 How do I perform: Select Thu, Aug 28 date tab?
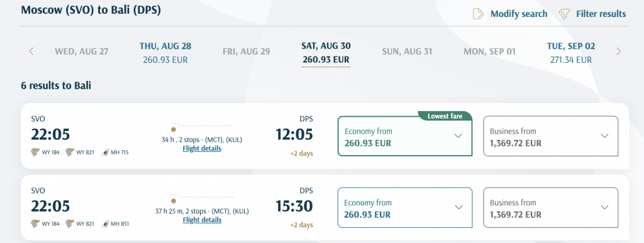tap(165, 53)
